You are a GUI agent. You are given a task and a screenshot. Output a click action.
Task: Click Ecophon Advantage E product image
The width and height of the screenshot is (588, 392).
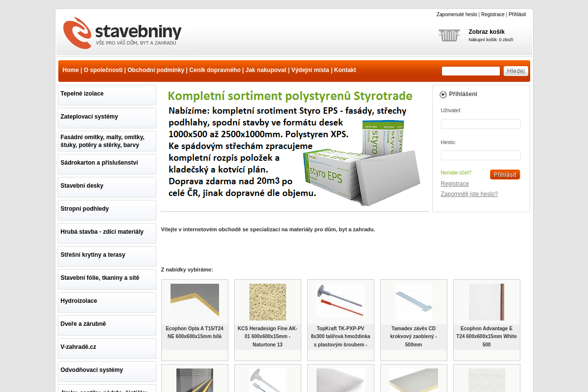pyautogui.click(x=487, y=302)
